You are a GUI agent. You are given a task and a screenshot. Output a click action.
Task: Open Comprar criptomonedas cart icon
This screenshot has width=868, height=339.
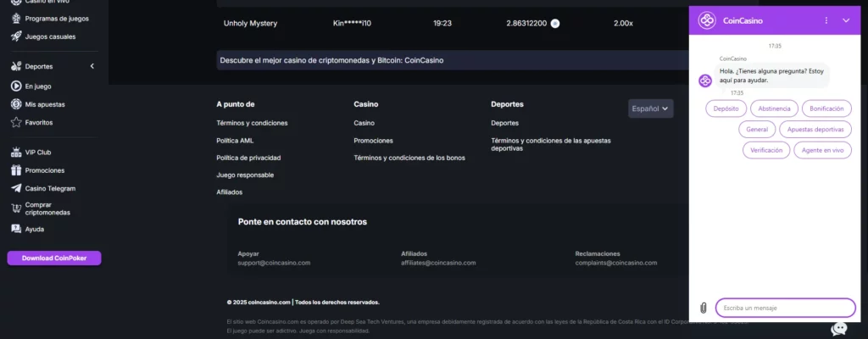tap(16, 208)
